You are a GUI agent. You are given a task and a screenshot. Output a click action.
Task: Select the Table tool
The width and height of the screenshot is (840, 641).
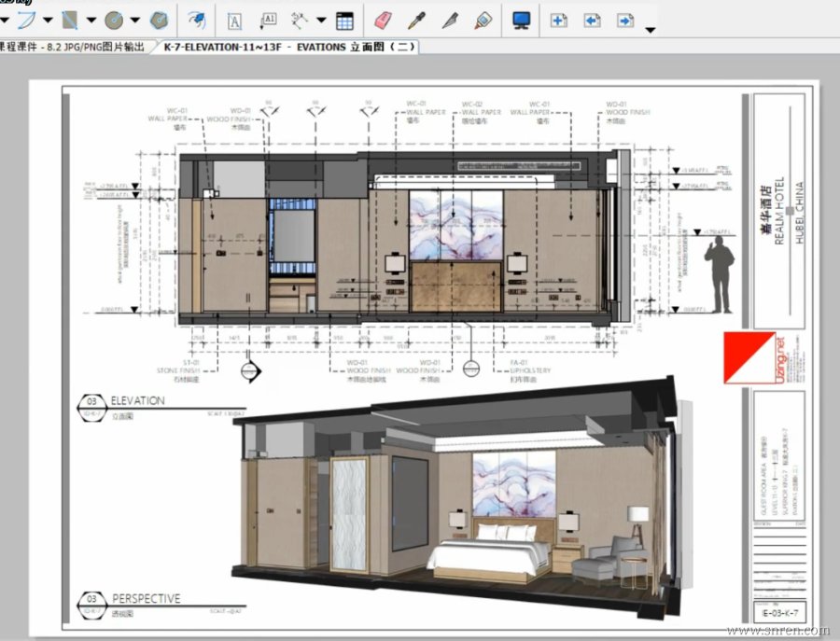pos(344,21)
